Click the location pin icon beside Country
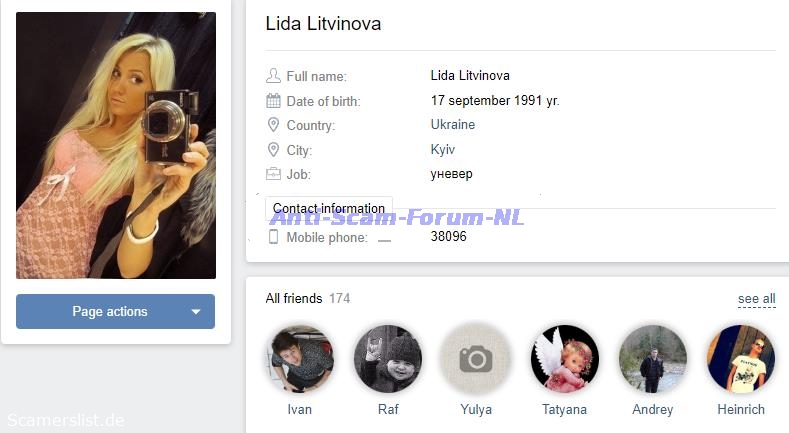The width and height of the screenshot is (789, 433). coord(273,125)
